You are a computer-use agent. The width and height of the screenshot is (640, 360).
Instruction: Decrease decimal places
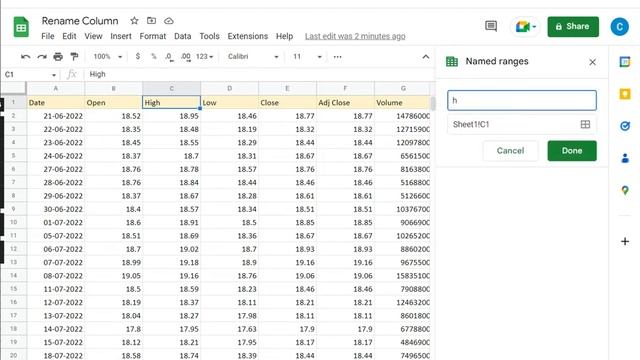pyautogui.click(x=169, y=57)
